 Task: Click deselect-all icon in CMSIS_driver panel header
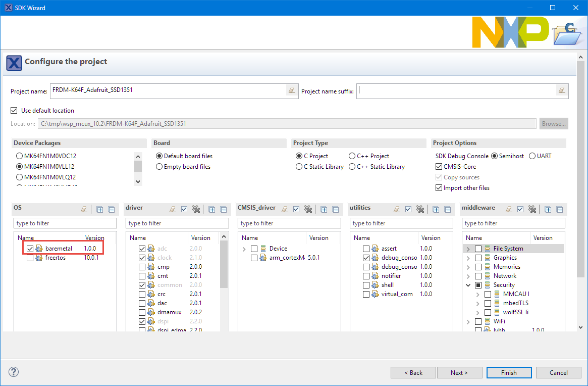(x=308, y=209)
